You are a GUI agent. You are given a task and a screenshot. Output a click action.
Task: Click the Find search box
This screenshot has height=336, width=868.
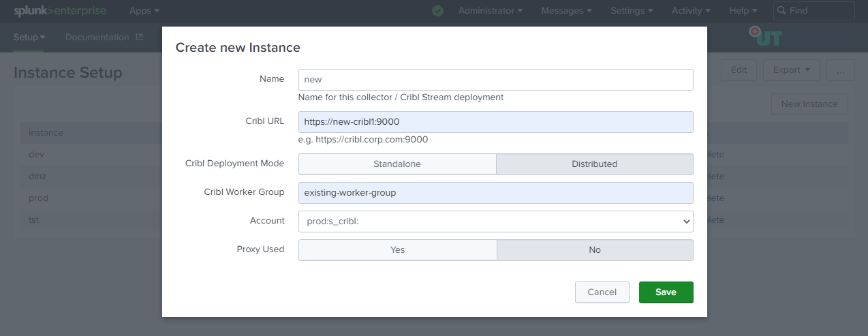(x=813, y=11)
